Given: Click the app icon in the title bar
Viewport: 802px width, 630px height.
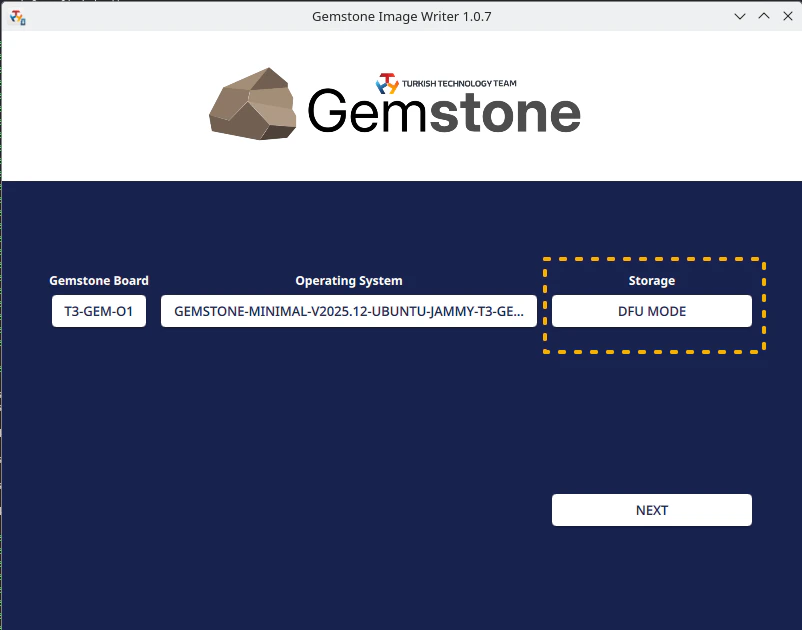Looking at the screenshot, I should [17, 17].
